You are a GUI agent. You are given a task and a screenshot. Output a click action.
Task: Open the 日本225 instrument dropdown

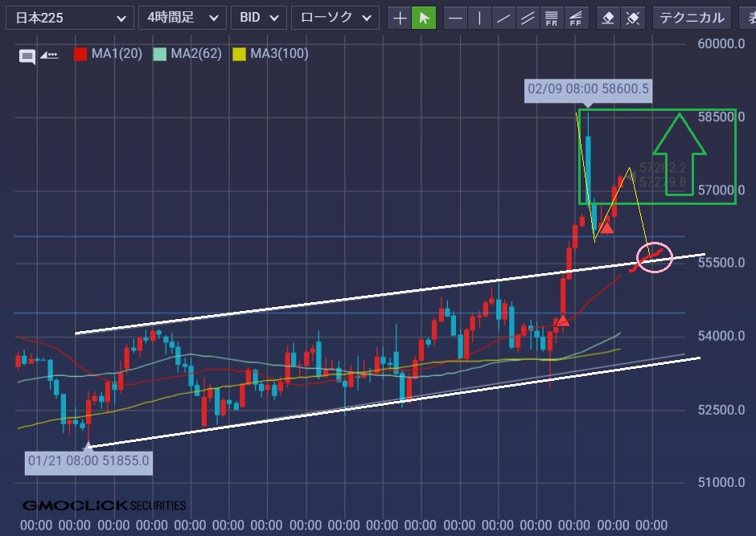(68, 18)
